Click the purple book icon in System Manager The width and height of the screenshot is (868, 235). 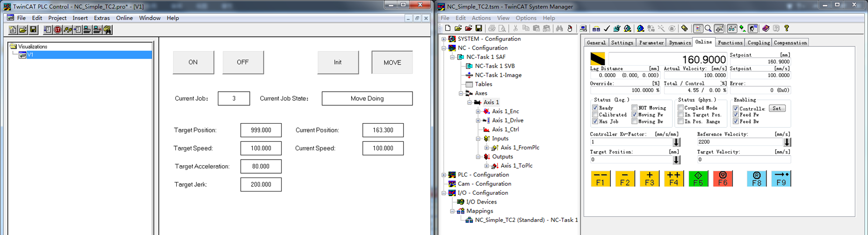point(765,29)
